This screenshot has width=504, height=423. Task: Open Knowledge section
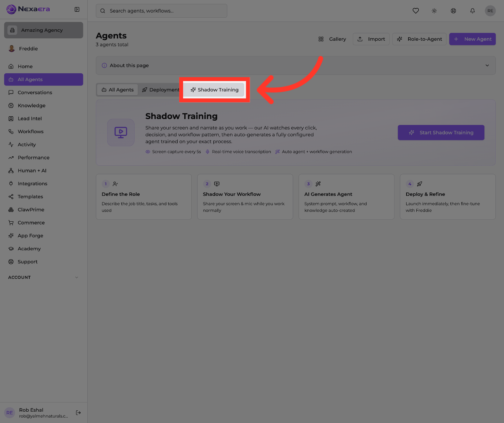coord(43,105)
